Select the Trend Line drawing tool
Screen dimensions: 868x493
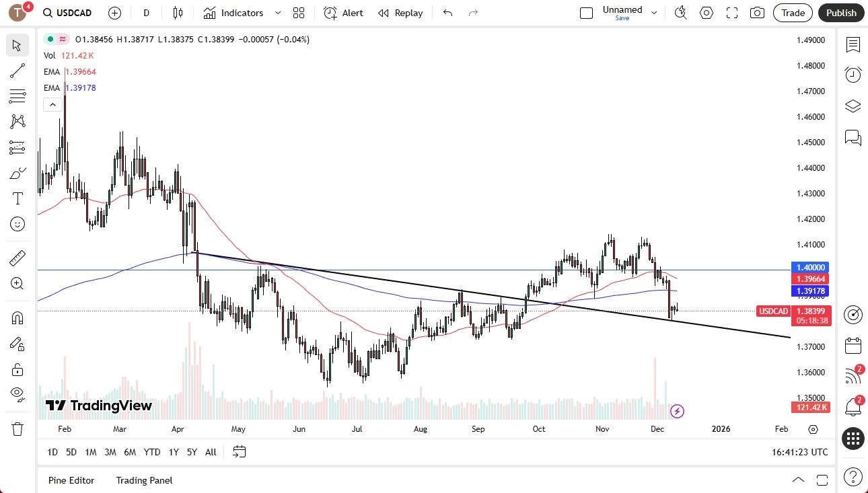(x=17, y=71)
